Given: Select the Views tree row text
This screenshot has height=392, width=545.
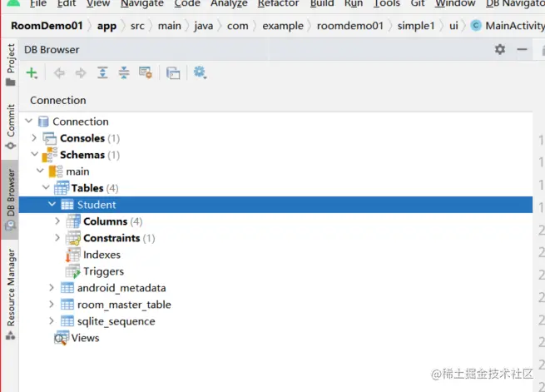Looking at the screenshot, I should tap(85, 338).
